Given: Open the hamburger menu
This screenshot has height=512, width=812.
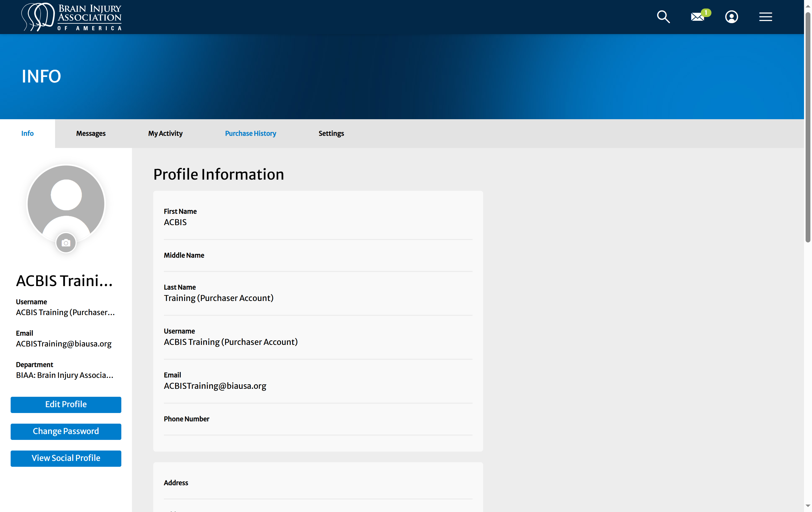Looking at the screenshot, I should tap(765, 17).
